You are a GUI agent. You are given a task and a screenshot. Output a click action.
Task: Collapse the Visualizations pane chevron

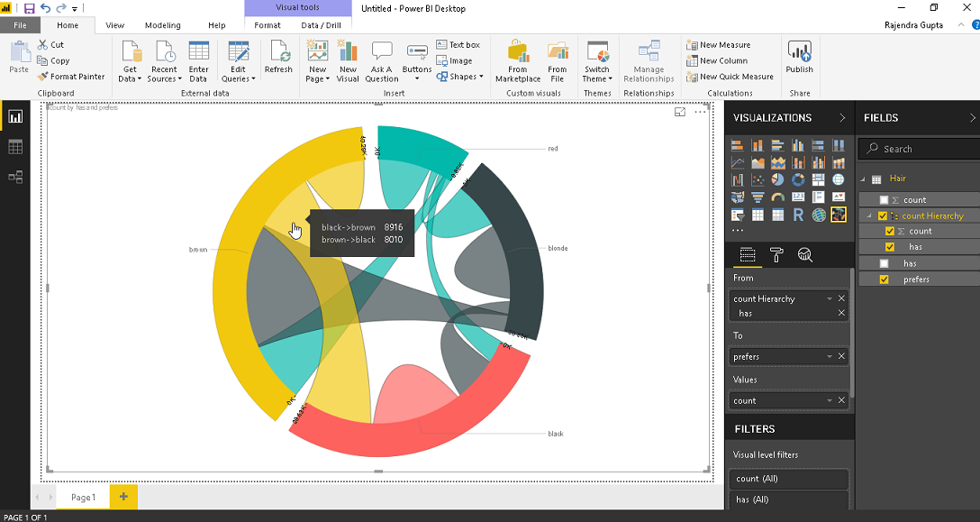coord(842,118)
